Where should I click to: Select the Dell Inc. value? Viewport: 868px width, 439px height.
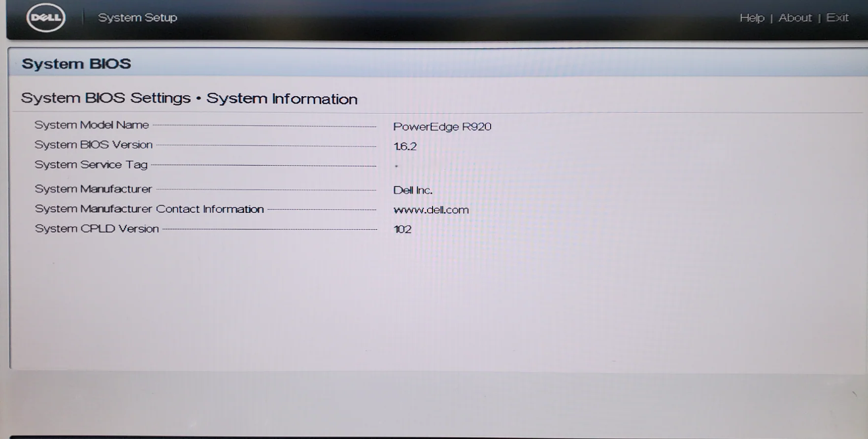[x=413, y=190]
